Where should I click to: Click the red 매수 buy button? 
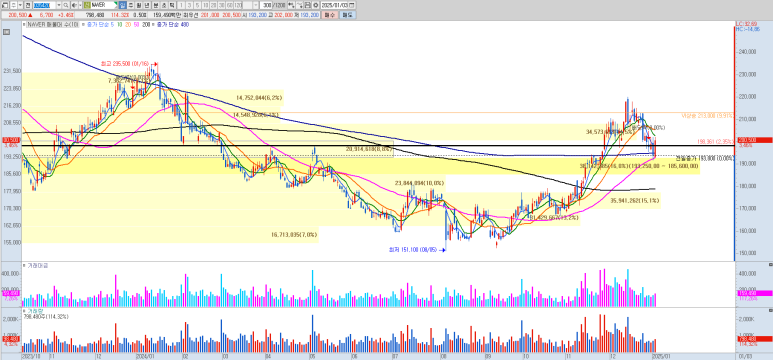[329, 15]
